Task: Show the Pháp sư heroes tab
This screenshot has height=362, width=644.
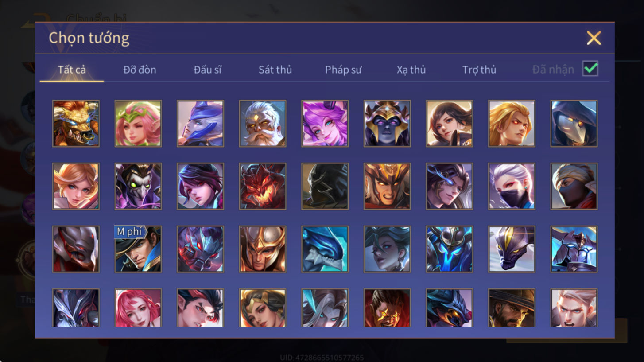Action: [x=343, y=70]
